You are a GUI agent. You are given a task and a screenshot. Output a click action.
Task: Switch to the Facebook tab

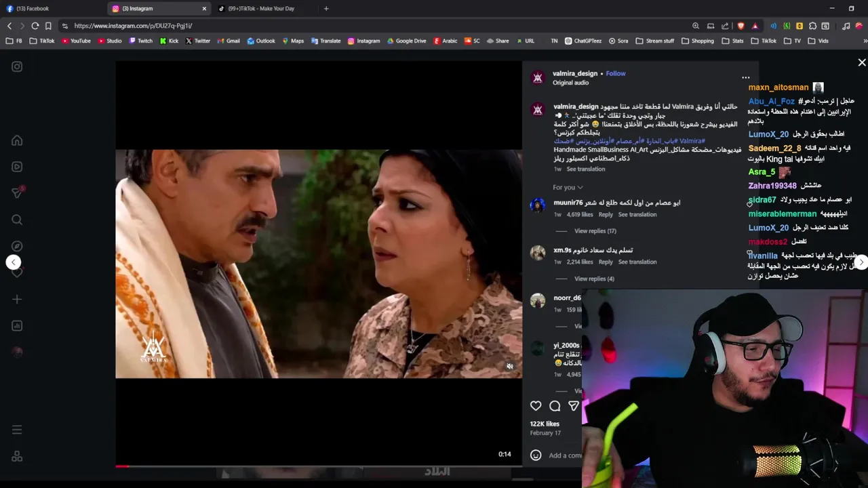pyautogui.click(x=53, y=9)
